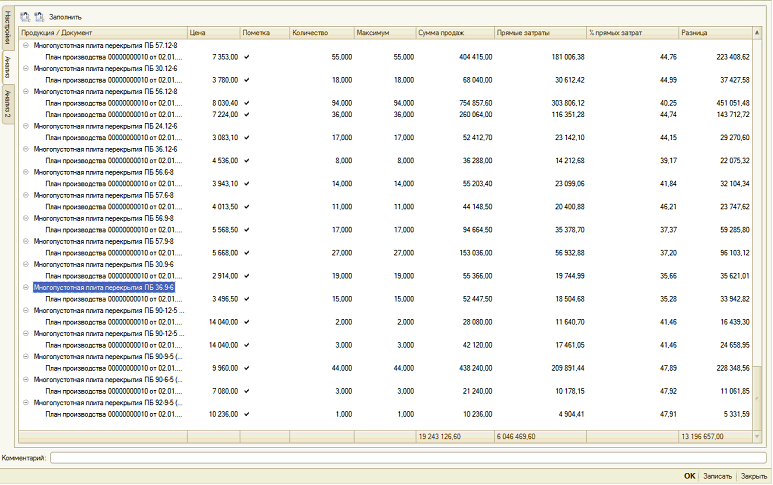The height and width of the screenshot is (485, 773).
Task: Click the scroll-up arrow of the table
Action: tap(757, 33)
